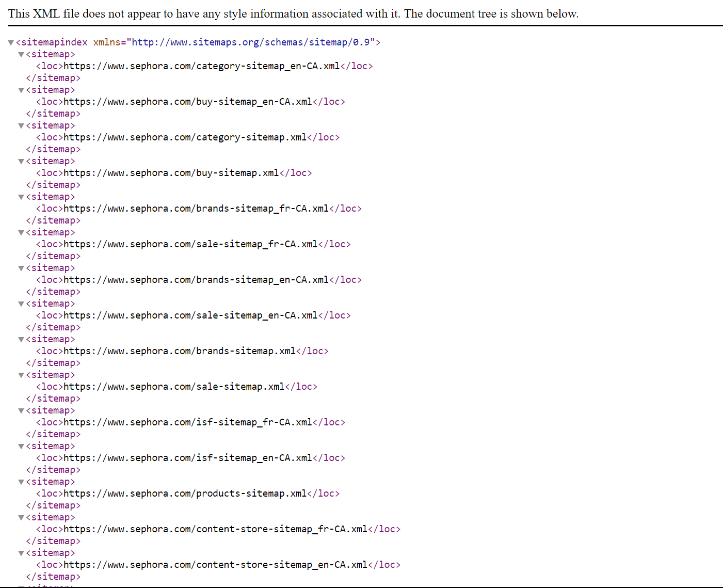Collapse sitemap node containing content-store-sitemap_fr-CA.xml

(21, 518)
